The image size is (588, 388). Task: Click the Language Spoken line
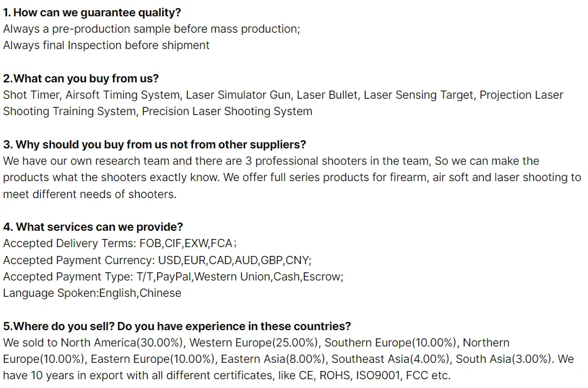[x=92, y=294]
